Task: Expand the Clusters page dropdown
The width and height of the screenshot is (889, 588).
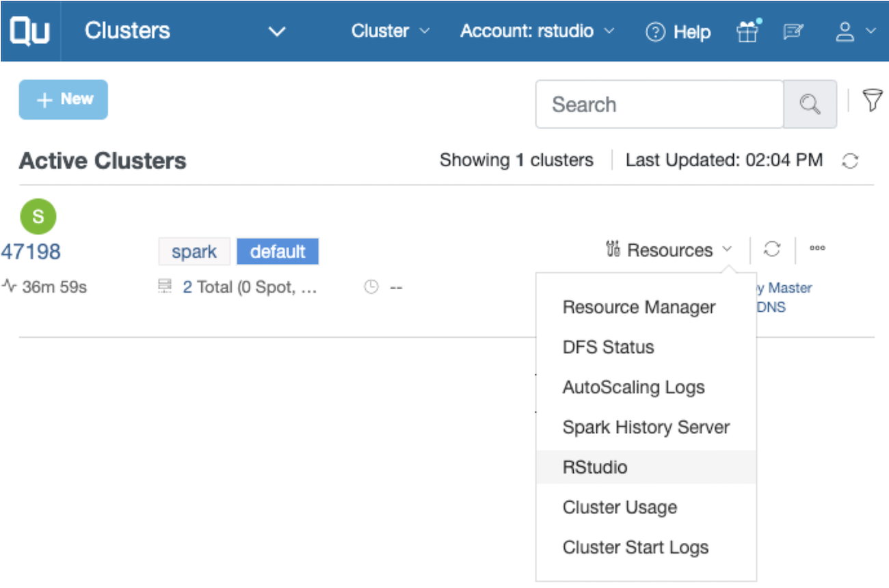Action: (x=276, y=31)
